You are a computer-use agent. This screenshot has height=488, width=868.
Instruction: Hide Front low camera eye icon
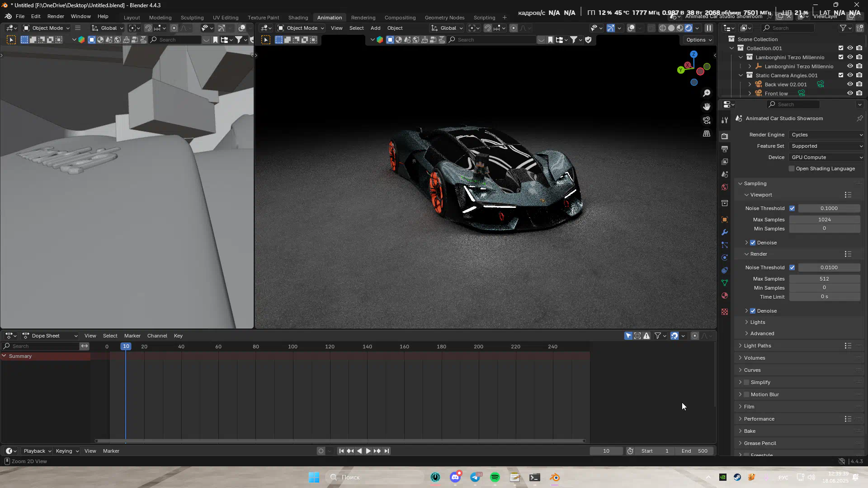[850, 94]
